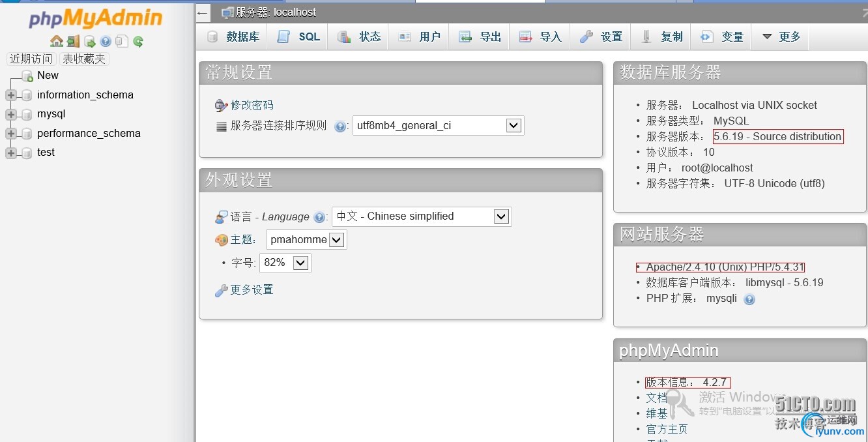Screen dimensions: 868x442
Task: Click the text 'Localhost via UNIX socket'
Action: click(x=755, y=106)
